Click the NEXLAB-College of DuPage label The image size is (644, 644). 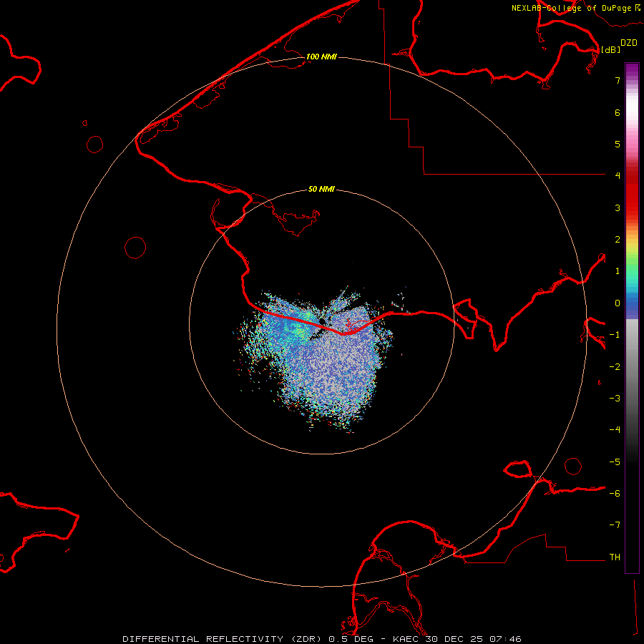coord(575,8)
